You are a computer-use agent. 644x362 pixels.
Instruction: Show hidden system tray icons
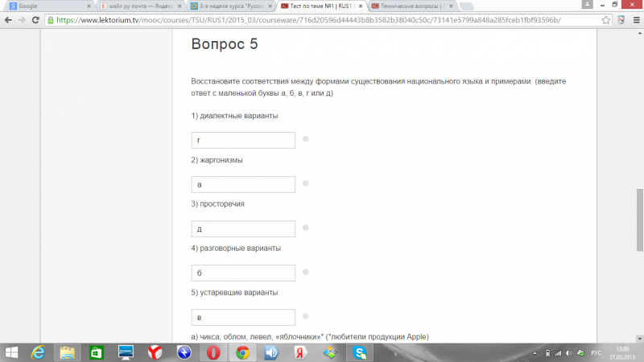[x=535, y=353]
